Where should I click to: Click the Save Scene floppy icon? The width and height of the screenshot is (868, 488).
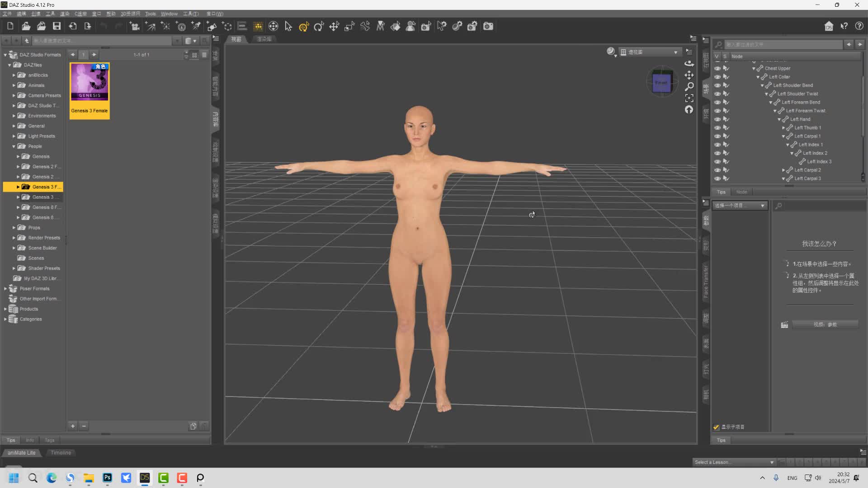coord(57,26)
